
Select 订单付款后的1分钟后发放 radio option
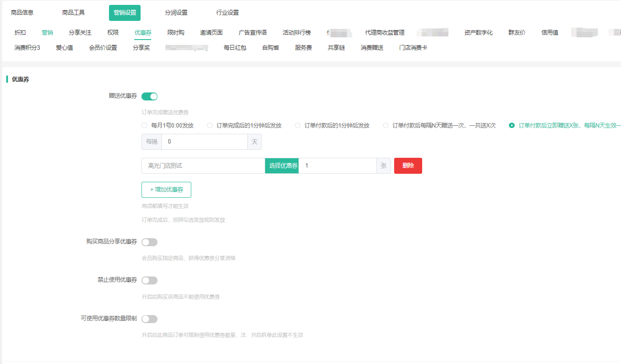point(298,126)
